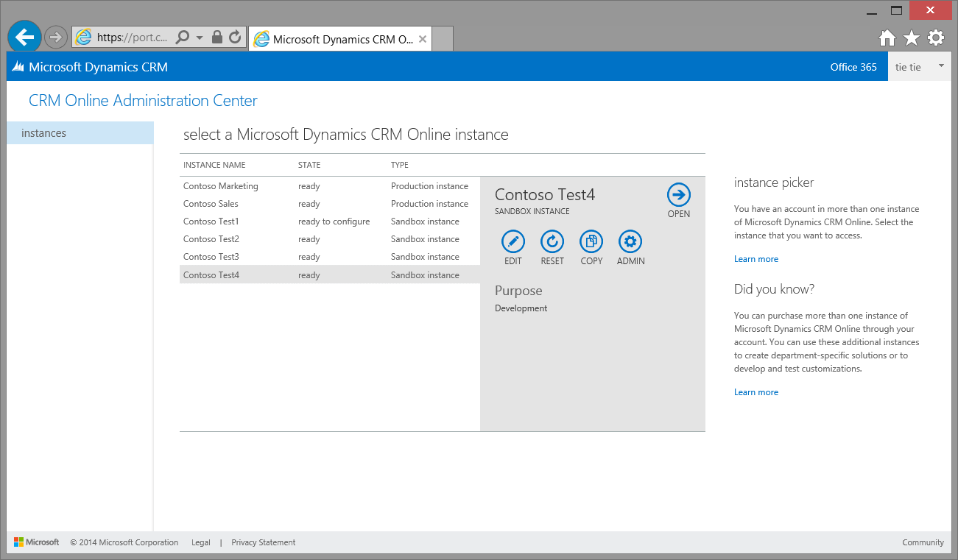This screenshot has height=560, width=958.
Task: Click the Community link in footer
Action: click(923, 542)
